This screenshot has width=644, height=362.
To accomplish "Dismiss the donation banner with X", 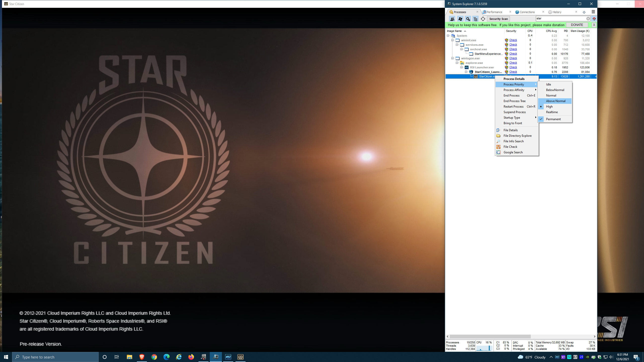I will [594, 25].
